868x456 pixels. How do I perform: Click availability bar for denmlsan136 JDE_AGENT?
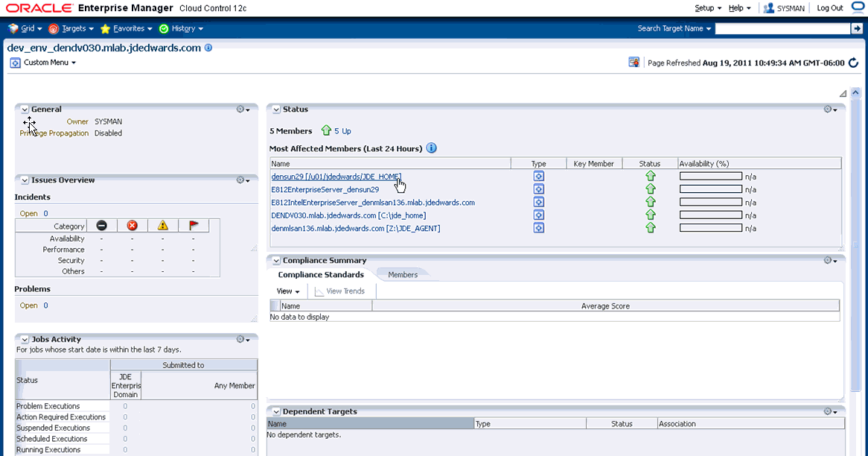pyautogui.click(x=711, y=228)
